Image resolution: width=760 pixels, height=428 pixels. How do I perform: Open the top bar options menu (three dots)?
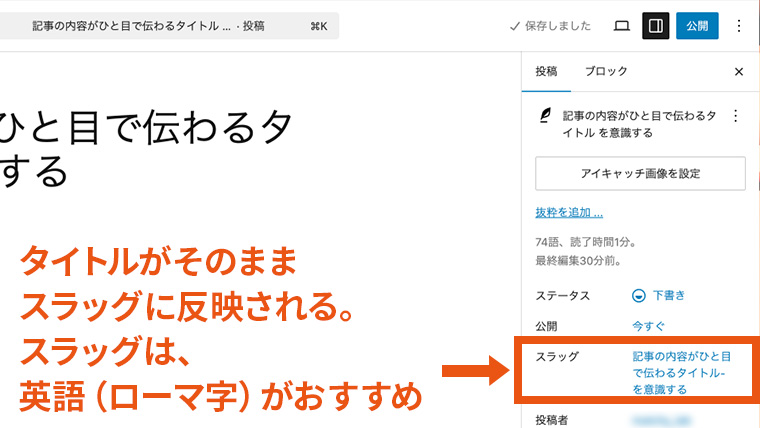click(x=739, y=26)
